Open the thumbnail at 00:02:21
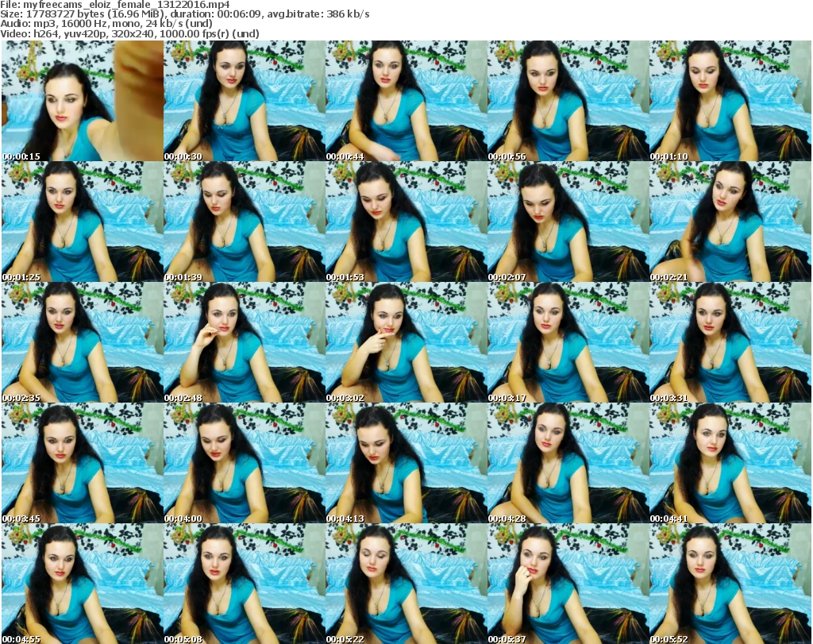Viewport: 813px width, 644px height. (730, 222)
